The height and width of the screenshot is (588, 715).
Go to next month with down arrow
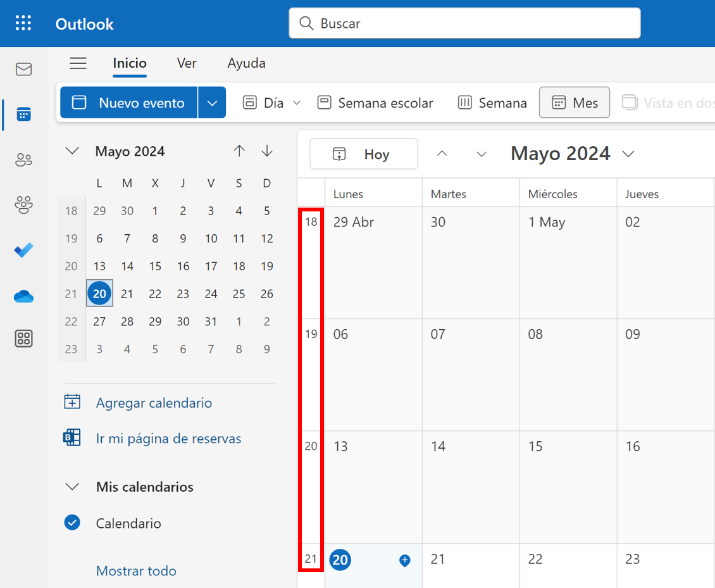(x=267, y=151)
